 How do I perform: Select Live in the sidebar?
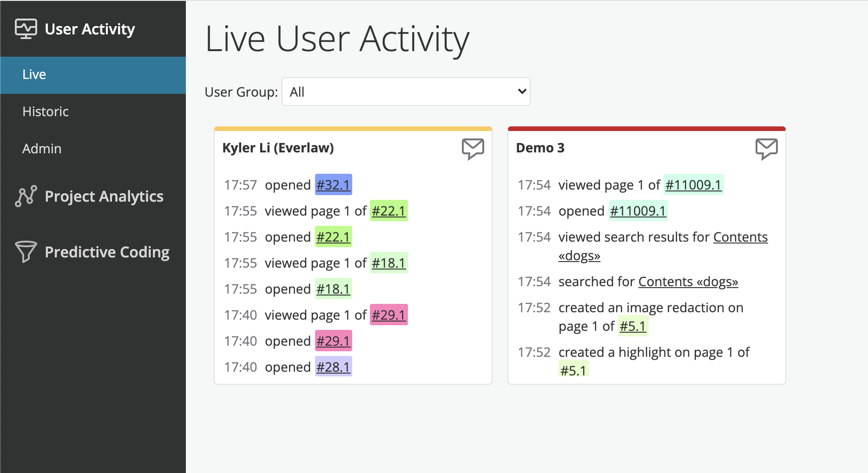[x=34, y=74]
